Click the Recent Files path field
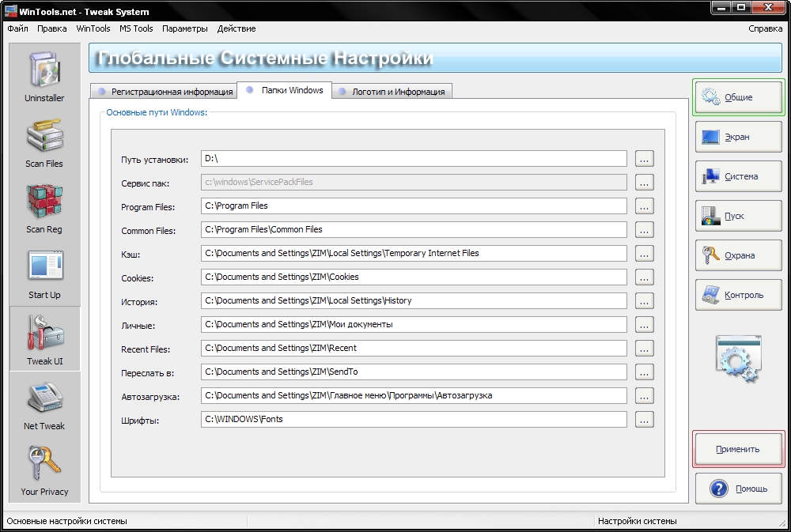 pos(414,348)
